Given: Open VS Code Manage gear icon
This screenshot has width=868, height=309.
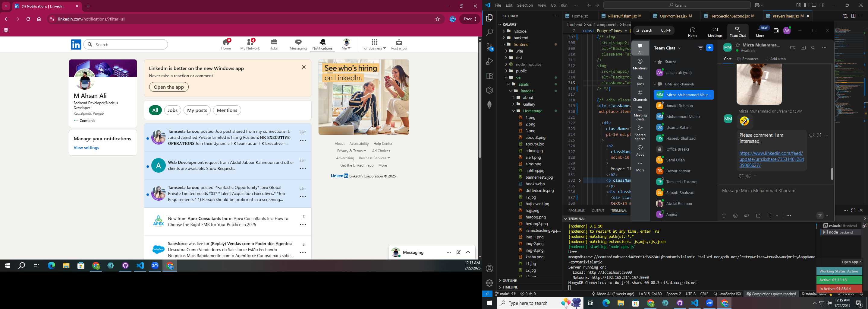Looking at the screenshot, I should pyautogui.click(x=489, y=283).
